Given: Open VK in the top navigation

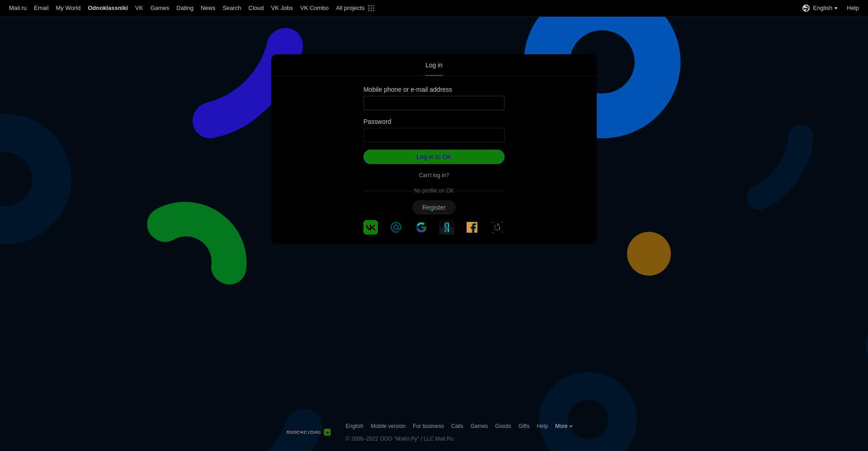Looking at the screenshot, I should (x=139, y=8).
